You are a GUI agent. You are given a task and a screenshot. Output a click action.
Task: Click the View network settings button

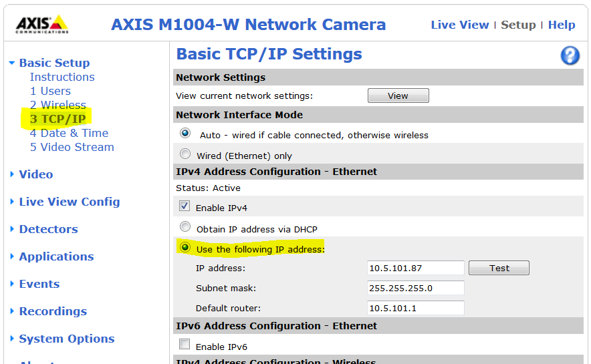point(398,96)
